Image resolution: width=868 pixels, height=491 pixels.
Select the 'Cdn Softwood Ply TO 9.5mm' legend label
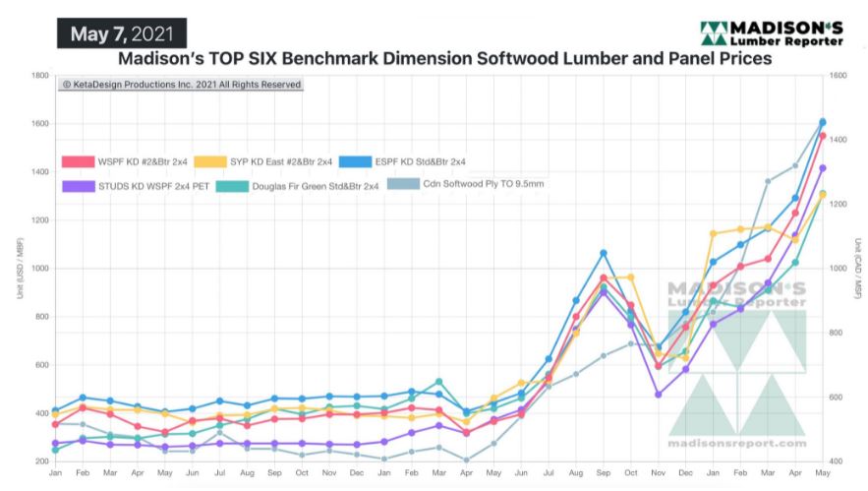[484, 184]
